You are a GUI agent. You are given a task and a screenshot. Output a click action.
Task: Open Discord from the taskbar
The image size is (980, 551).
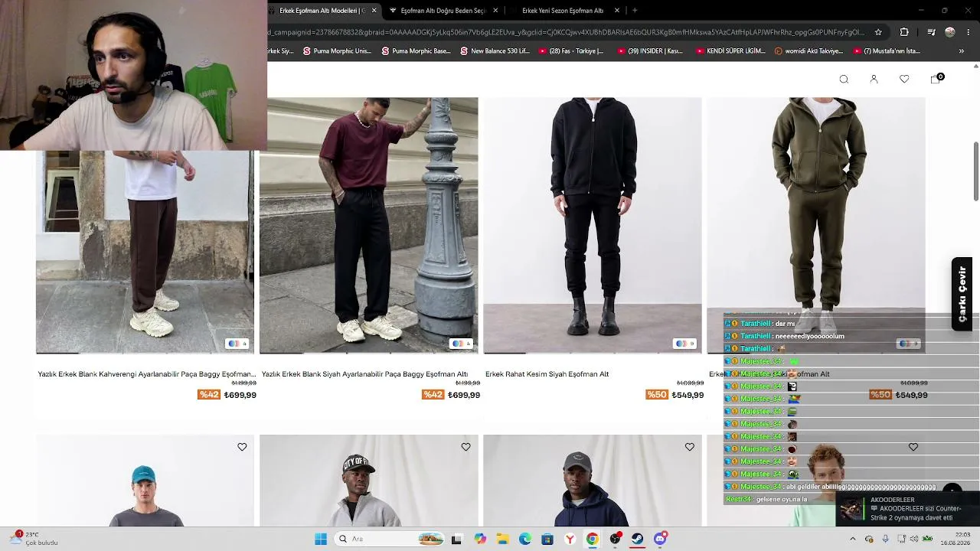[660, 539]
